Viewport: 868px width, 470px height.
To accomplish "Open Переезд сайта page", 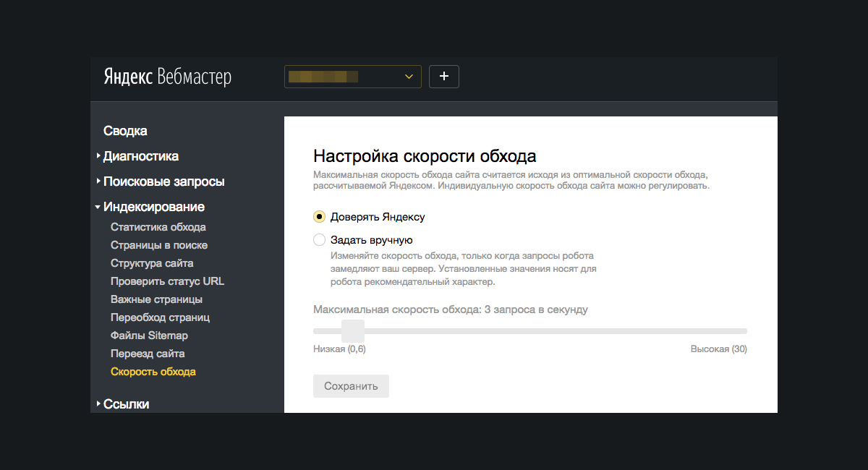I will [148, 354].
